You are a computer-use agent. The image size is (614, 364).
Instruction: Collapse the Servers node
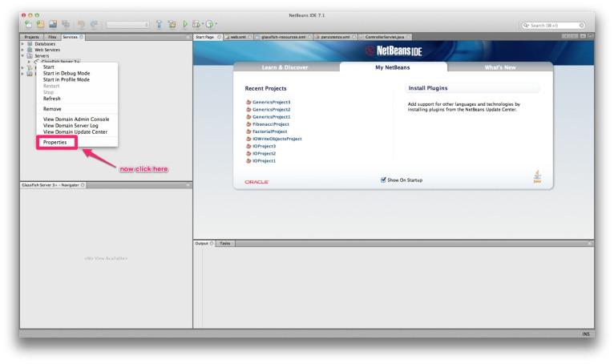[22, 55]
